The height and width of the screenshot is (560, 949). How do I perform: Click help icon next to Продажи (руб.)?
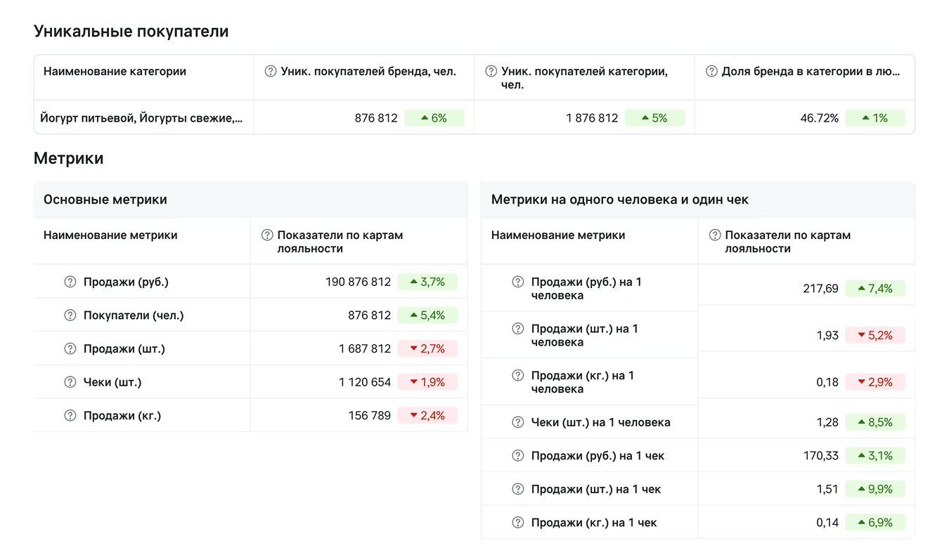(70, 282)
